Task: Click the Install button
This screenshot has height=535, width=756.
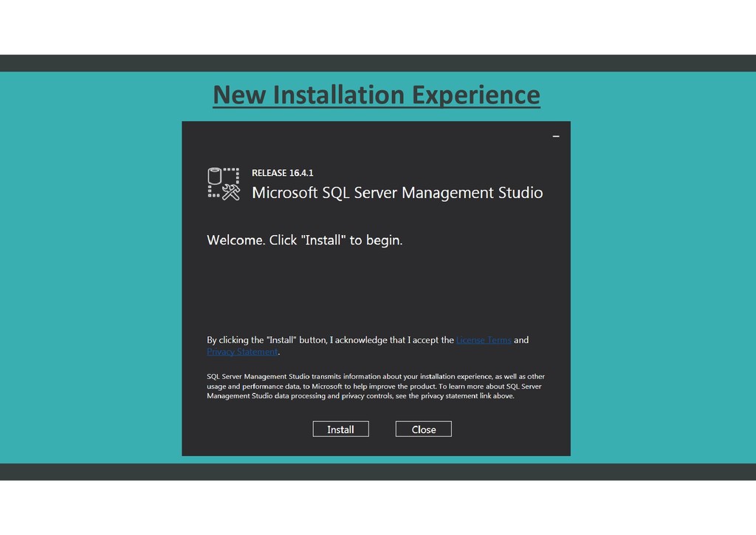Action: [340, 429]
